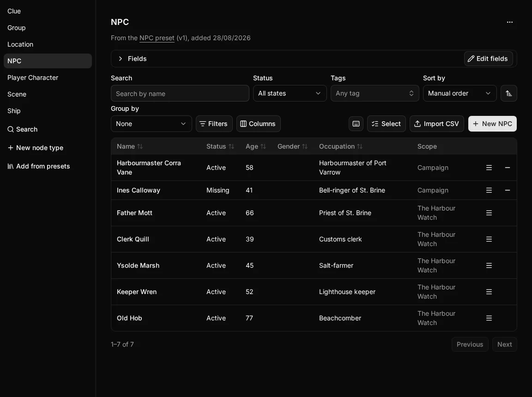This screenshot has width=532, height=397.
Task: Sort the table by Occupation column
Action: 341,146
